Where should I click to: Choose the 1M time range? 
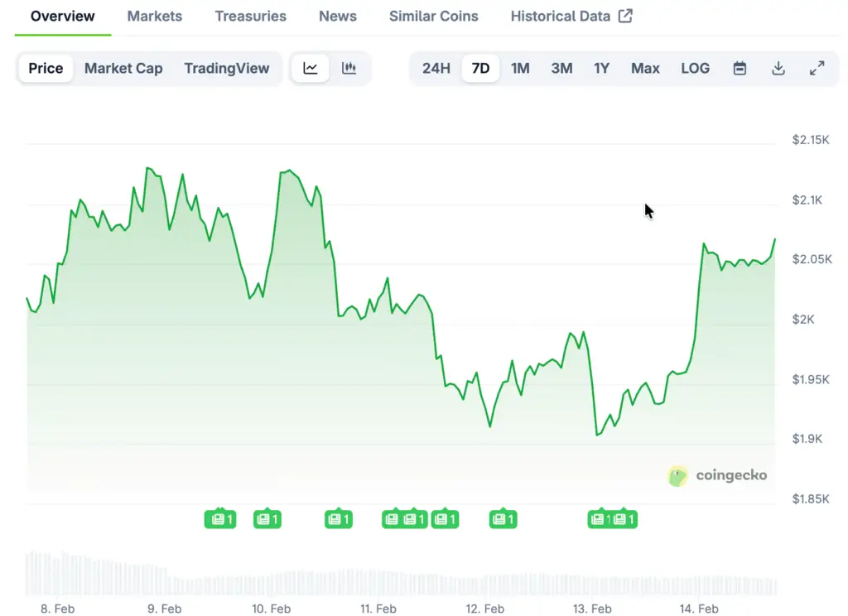tap(520, 69)
